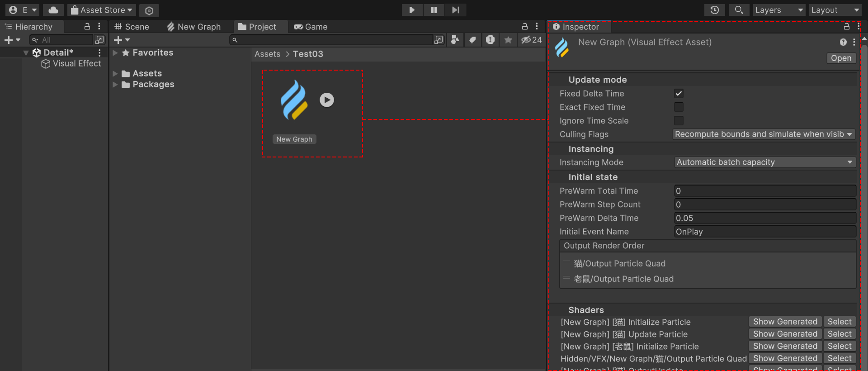Click the Step frame button
The width and height of the screenshot is (868, 371).
pos(456,10)
